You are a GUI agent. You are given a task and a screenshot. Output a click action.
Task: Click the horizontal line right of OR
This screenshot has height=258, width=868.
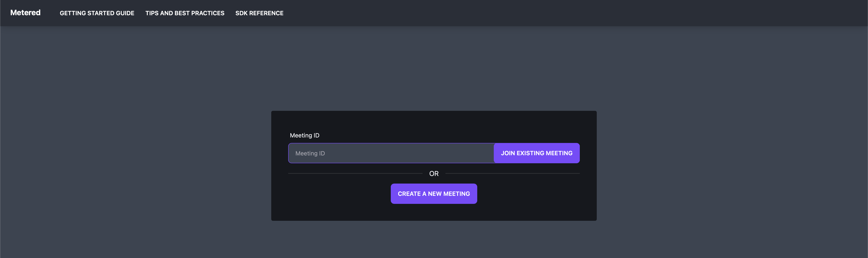(512, 174)
